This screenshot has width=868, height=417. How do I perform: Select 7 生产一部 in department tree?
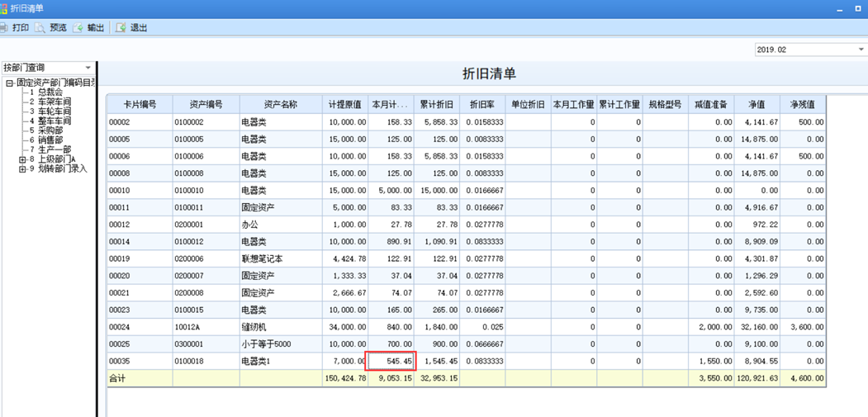[50, 149]
